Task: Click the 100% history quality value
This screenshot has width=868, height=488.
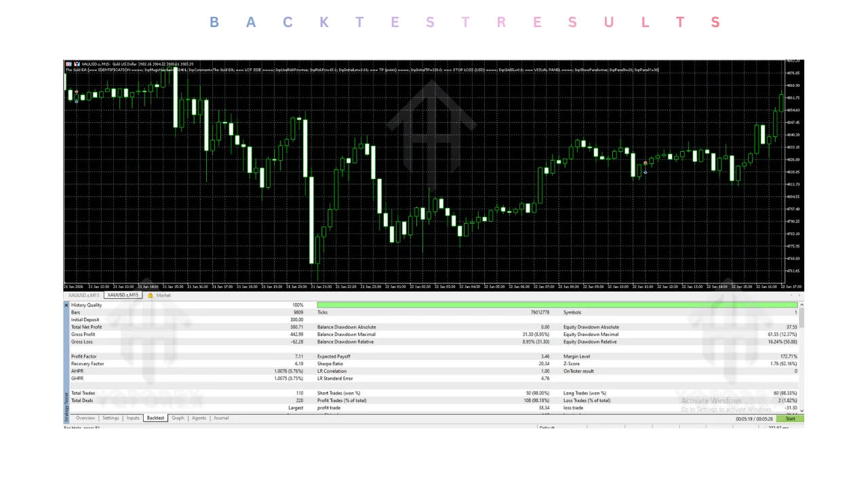Action: click(x=298, y=305)
